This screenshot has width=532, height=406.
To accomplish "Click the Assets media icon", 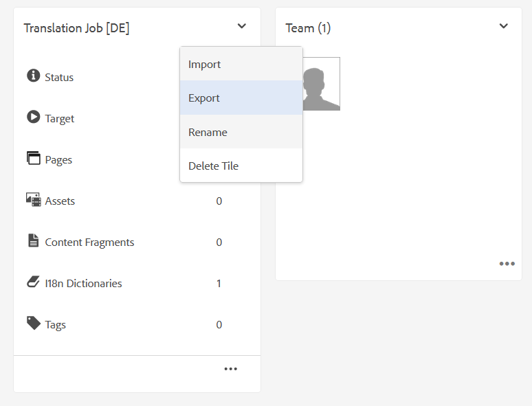I will pyautogui.click(x=33, y=200).
